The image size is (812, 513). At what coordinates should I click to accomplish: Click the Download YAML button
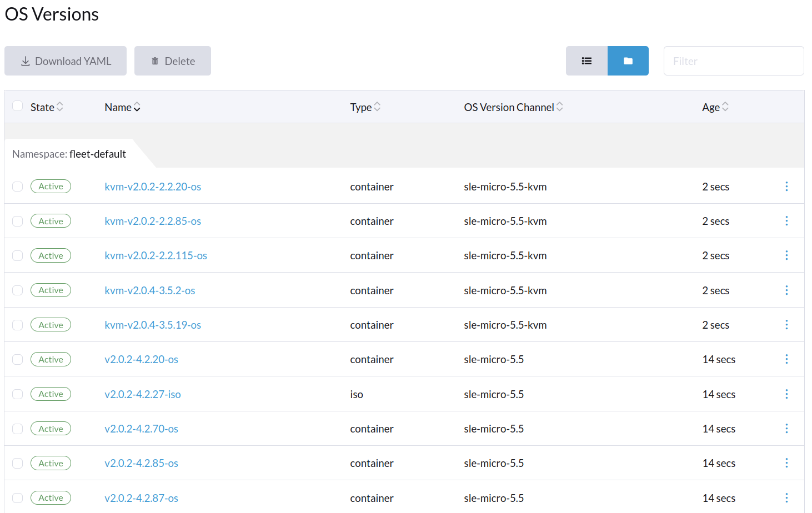66,61
